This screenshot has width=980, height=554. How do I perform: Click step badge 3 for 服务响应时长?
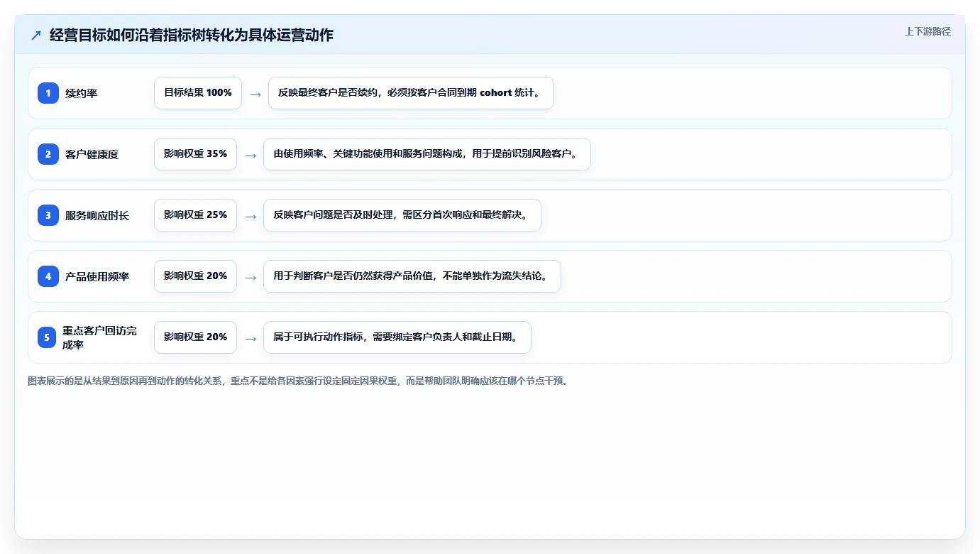coord(48,215)
